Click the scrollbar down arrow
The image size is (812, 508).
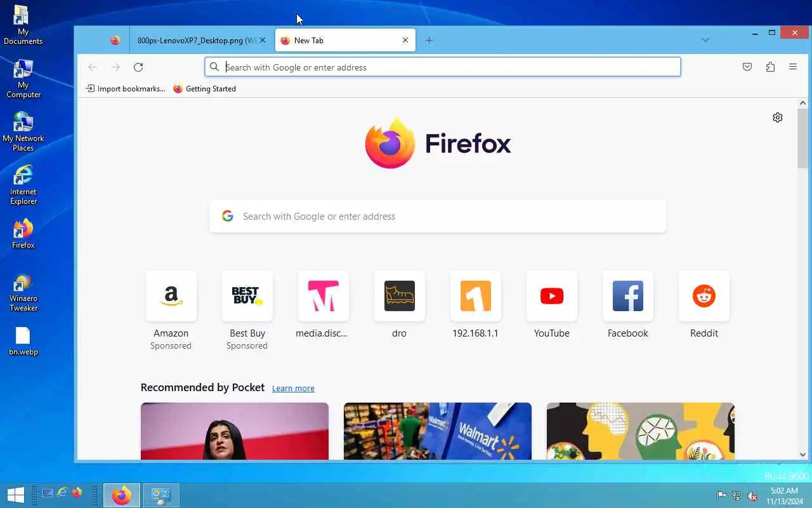click(802, 455)
